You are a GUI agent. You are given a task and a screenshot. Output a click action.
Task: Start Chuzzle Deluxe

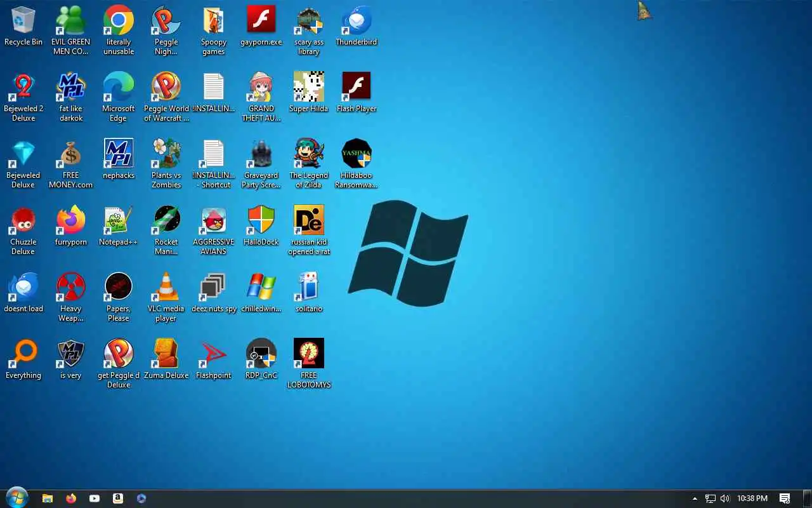click(23, 231)
